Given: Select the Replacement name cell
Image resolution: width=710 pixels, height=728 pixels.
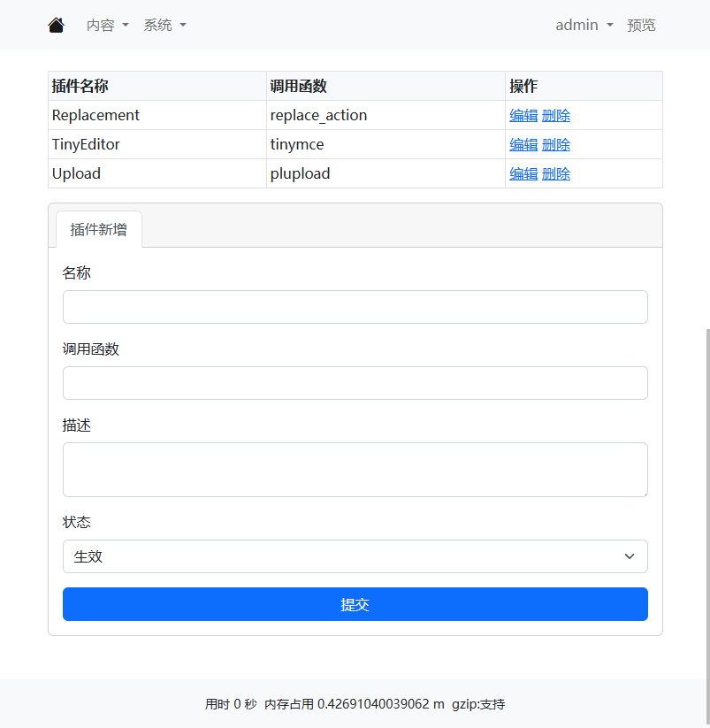Looking at the screenshot, I should pos(157,115).
